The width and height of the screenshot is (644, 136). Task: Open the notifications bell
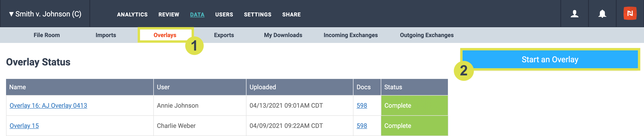602,14
